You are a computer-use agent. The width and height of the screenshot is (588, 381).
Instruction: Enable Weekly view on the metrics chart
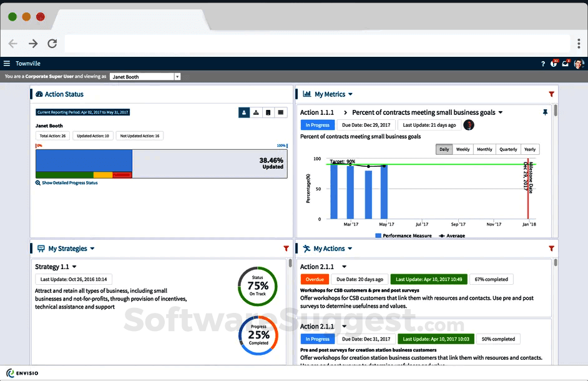point(463,149)
